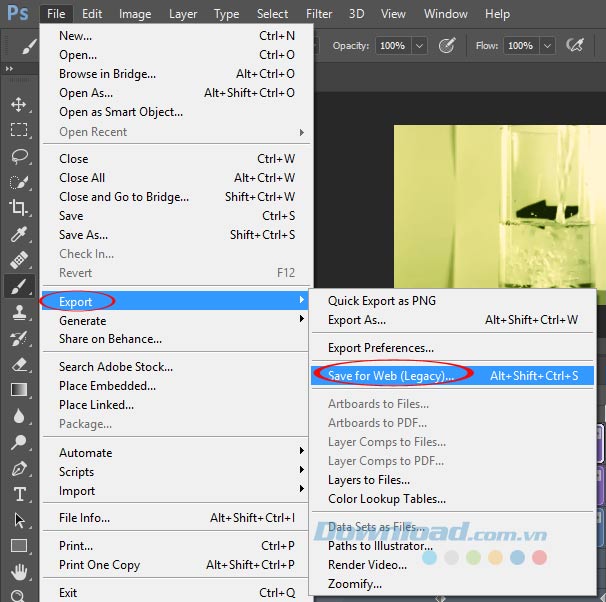Select the Move tool
Image resolution: width=606 pixels, height=602 pixels.
tap(18, 104)
